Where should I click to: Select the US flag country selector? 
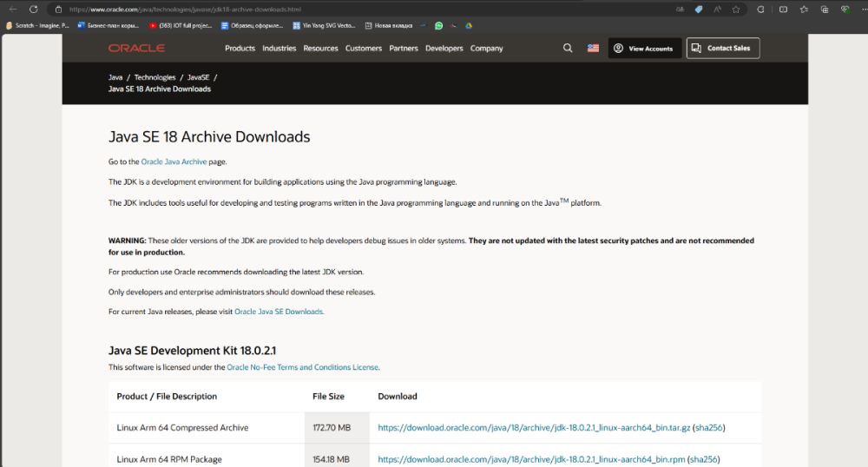[x=593, y=49]
